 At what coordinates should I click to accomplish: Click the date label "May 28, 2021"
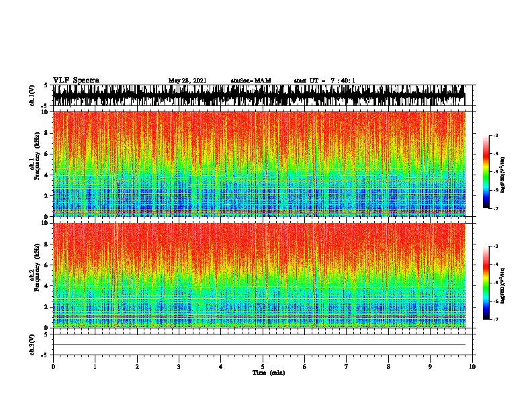[187, 81]
